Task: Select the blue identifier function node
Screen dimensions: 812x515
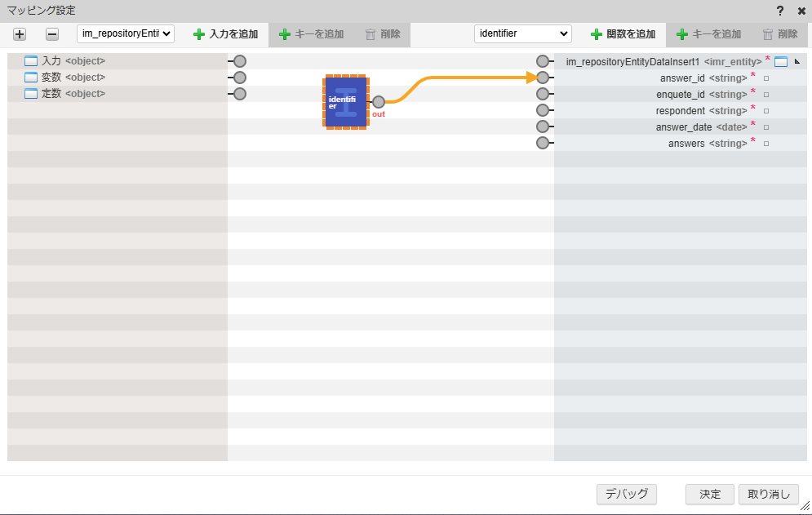Action: tap(345, 102)
